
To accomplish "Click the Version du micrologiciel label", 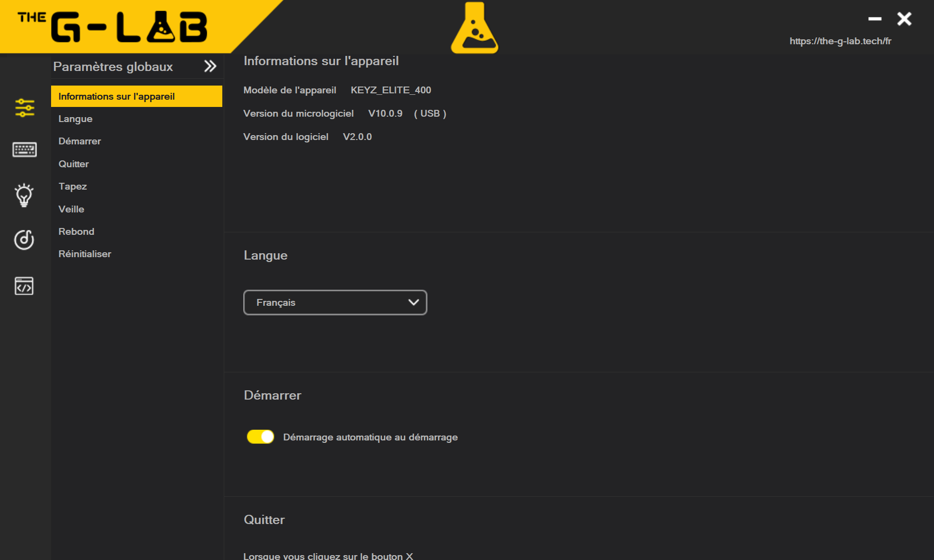I will coord(298,113).
